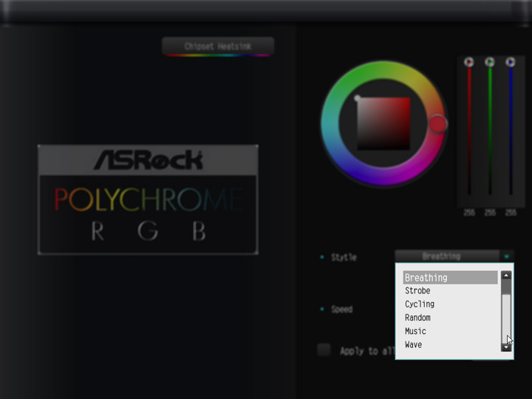532x399 pixels.
Task: Click the Style label
Action: (344, 257)
